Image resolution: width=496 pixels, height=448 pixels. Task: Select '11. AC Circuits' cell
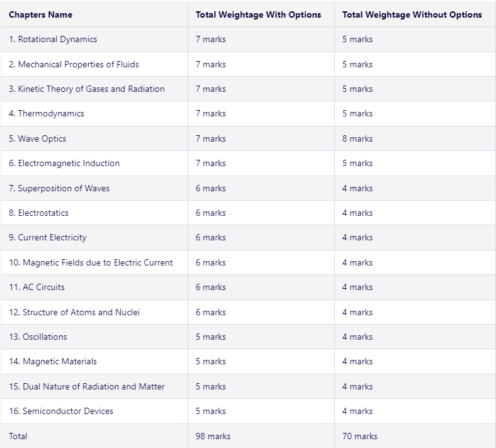37,287
